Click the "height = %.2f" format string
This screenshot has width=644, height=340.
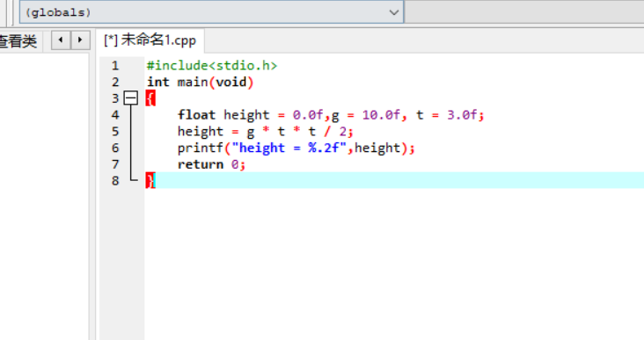point(289,148)
